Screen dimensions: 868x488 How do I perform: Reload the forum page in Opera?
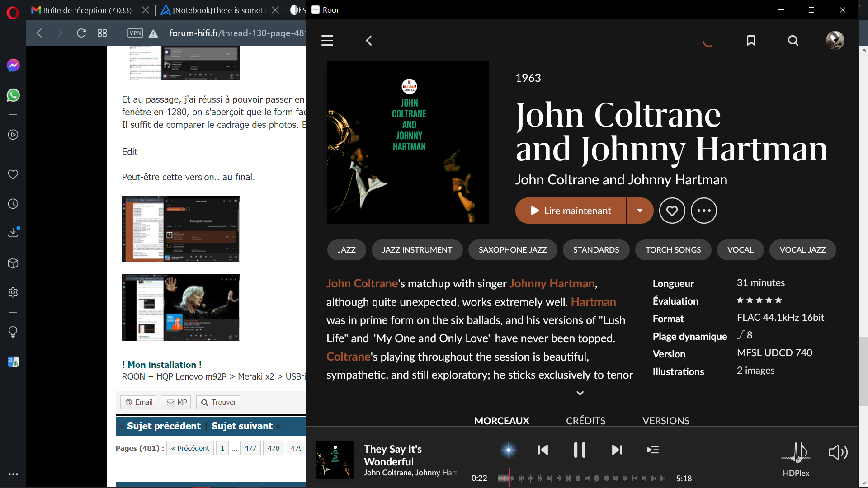tap(81, 33)
